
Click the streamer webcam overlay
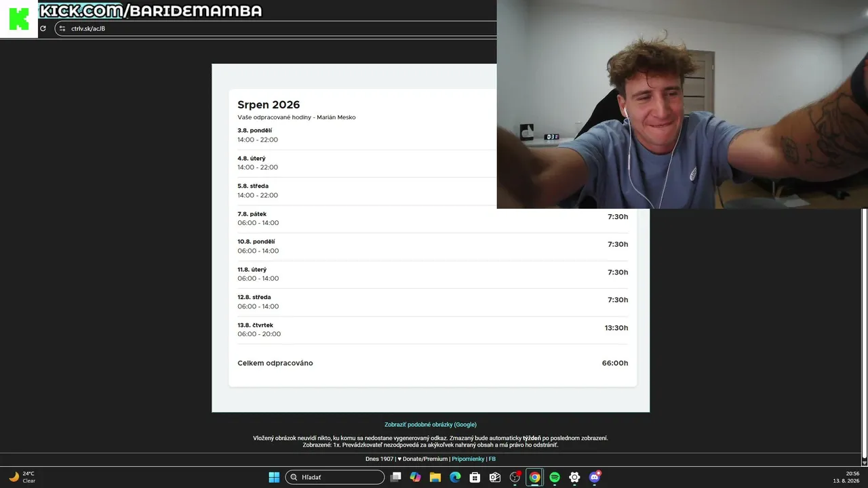tap(682, 104)
